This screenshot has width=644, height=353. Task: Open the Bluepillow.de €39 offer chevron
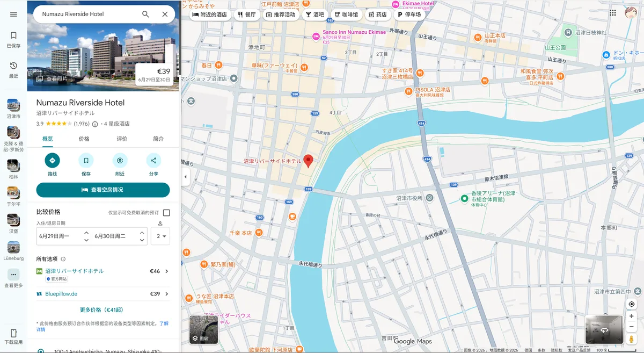[166, 294]
